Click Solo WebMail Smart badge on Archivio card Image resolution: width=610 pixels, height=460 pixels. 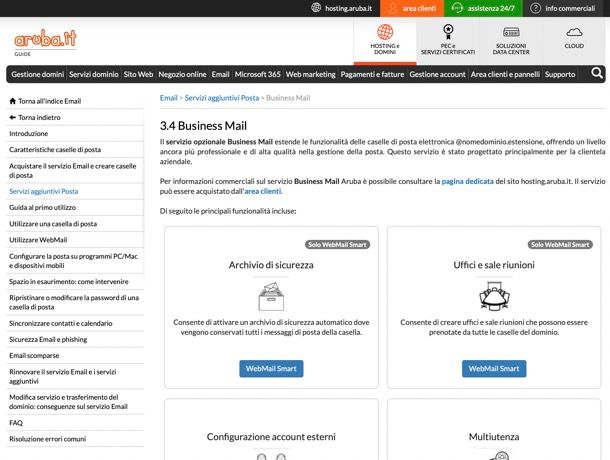[337, 244]
